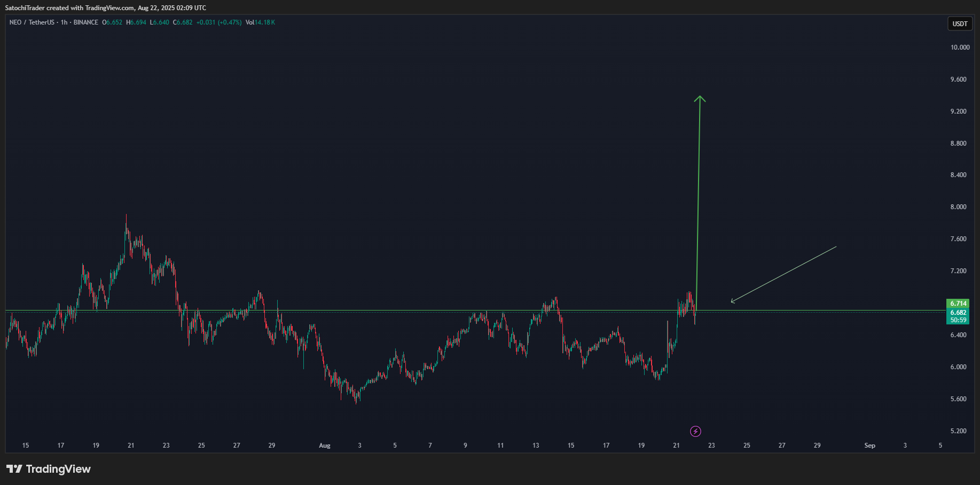The image size is (980, 485).
Task: Click the date label 13 on time axis
Action: 536,446
